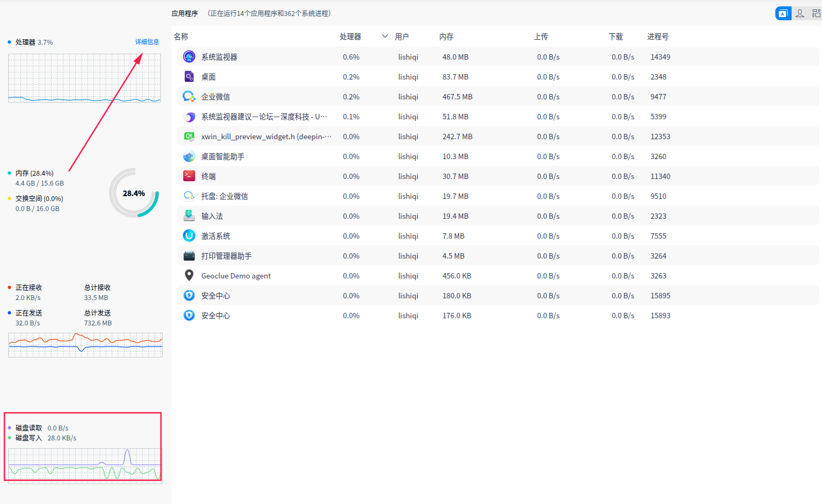Click the disk read/write chart
Image resolution: width=822 pixels, height=504 pixels.
tap(85, 465)
